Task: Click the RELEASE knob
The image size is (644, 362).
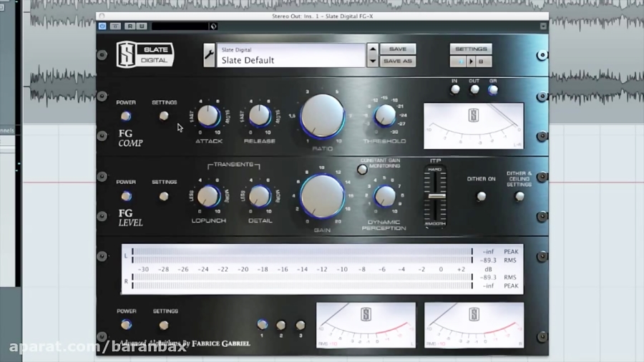Action: click(260, 116)
